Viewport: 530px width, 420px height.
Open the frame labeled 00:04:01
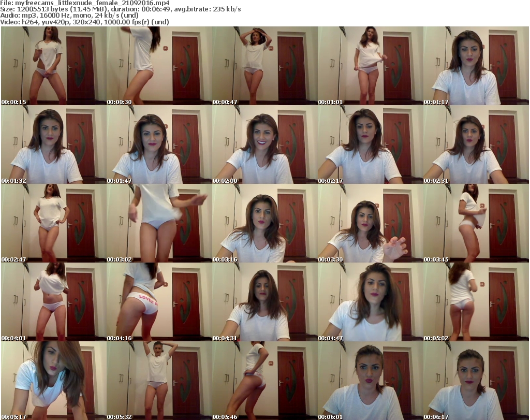point(53,302)
